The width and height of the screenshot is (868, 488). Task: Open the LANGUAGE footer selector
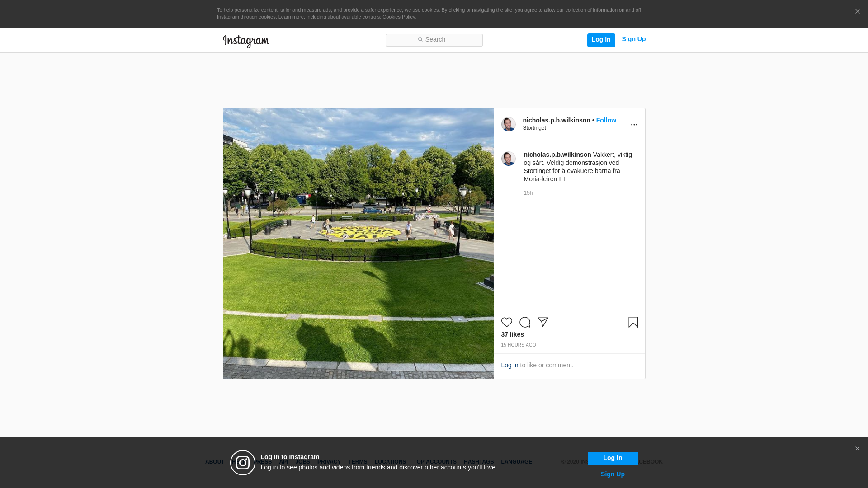tap(516, 462)
